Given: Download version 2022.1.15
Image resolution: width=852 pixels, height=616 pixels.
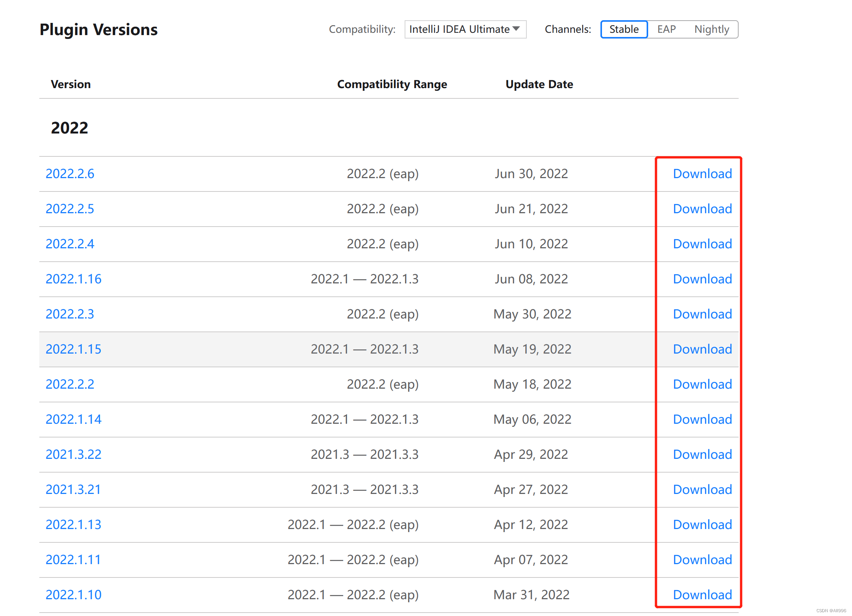Looking at the screenshot, I should point(702,349).
